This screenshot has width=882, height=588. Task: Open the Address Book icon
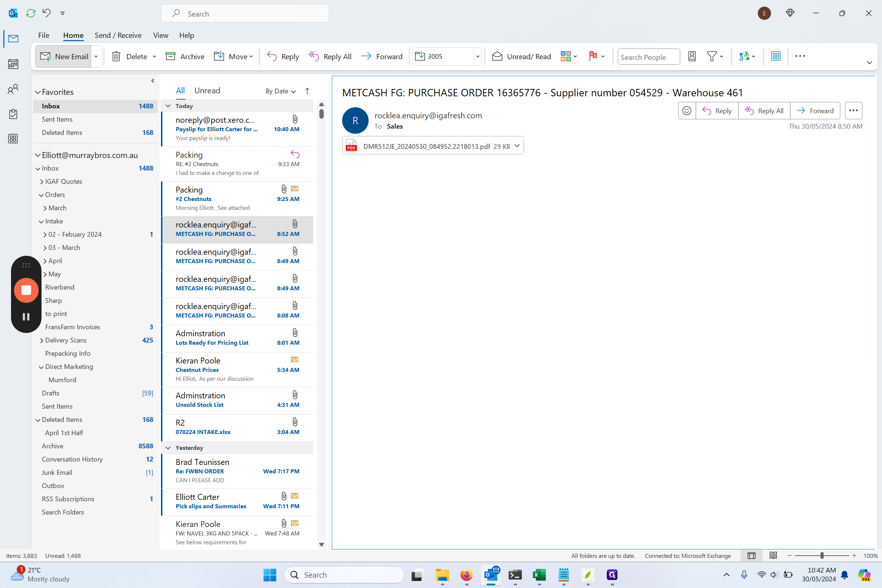click(x=692, y=56)
